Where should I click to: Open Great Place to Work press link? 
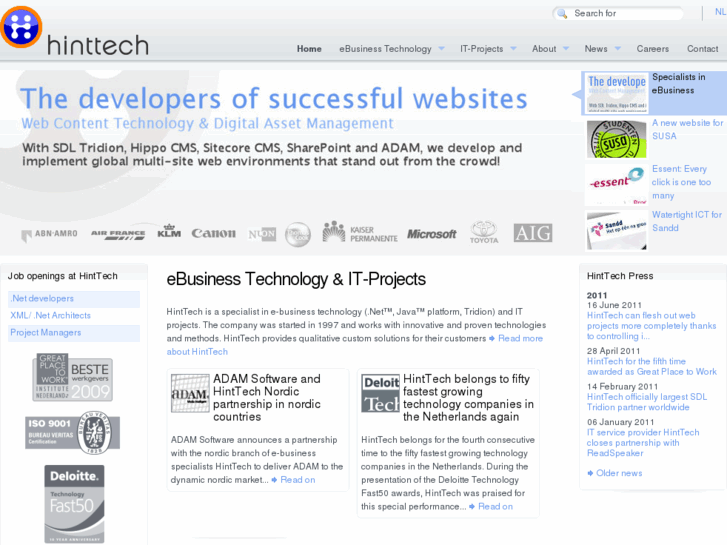(x=651, y=366)
